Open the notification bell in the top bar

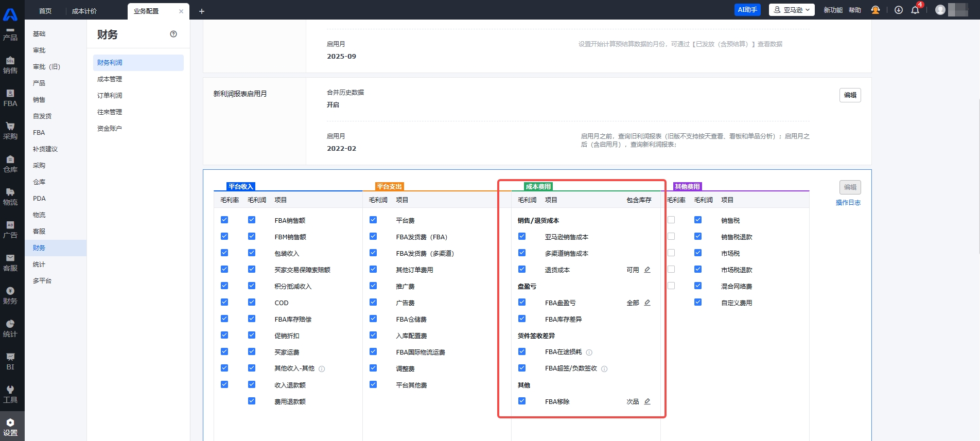click(x=915, y=10)
